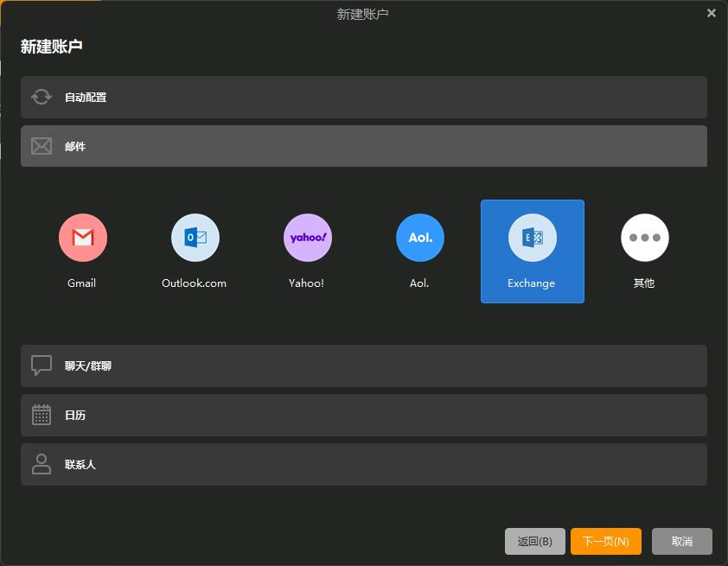This screenshot has height=566, width=728.
Task: Click the 其他 text label
Action: pyautogui.click(x=644, y=283)
